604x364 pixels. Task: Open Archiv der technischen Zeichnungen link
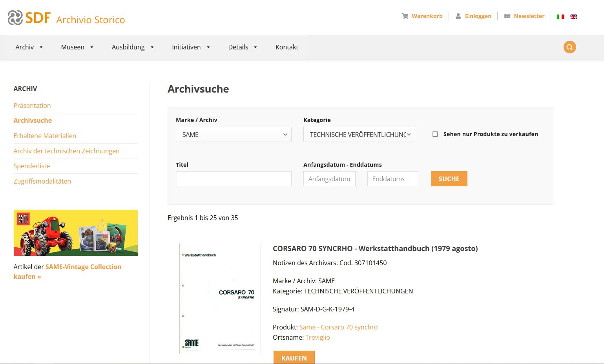66,151
